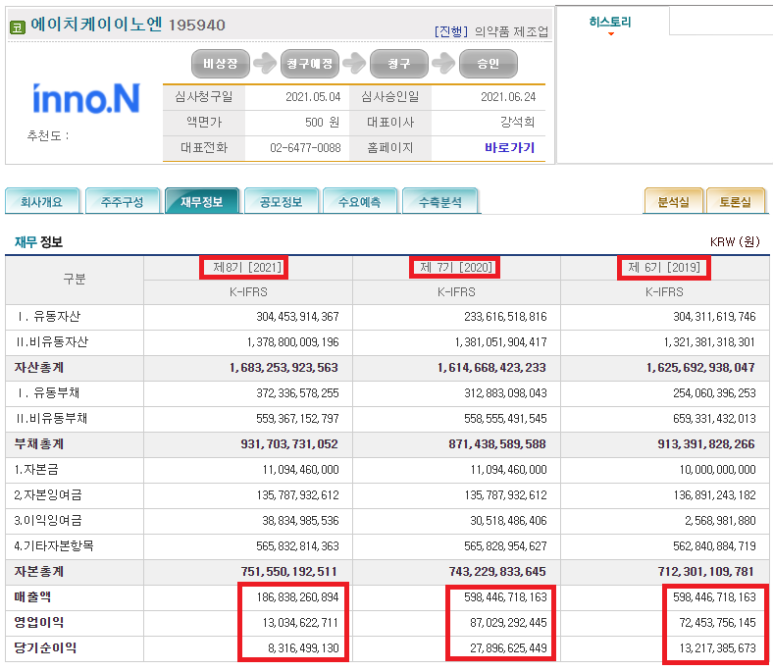Click the [진행] status label
Viewport: 773px width, 671px height.
(451, 32)
